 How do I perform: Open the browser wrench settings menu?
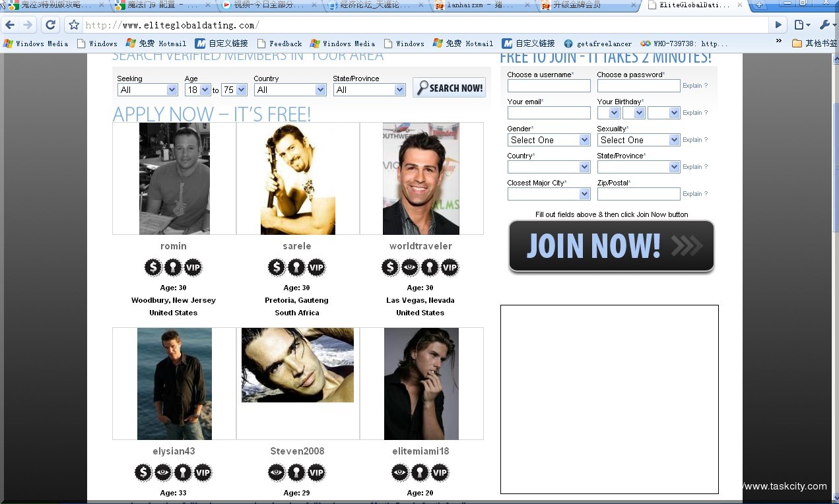[x=826, y=25]
